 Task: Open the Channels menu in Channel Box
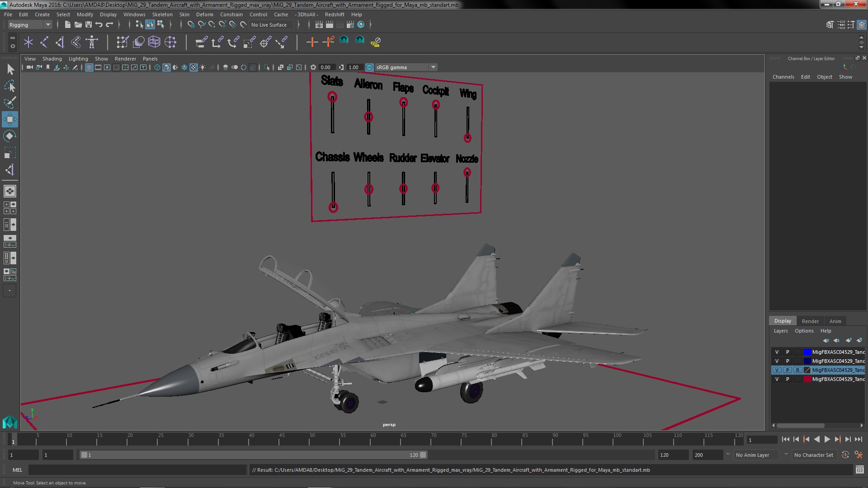[783, 77]
